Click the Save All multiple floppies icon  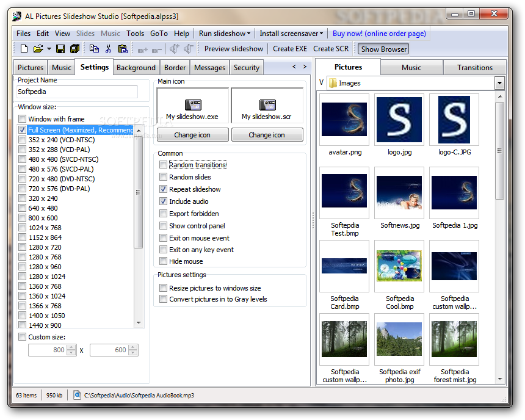click(x=74, y=49)
